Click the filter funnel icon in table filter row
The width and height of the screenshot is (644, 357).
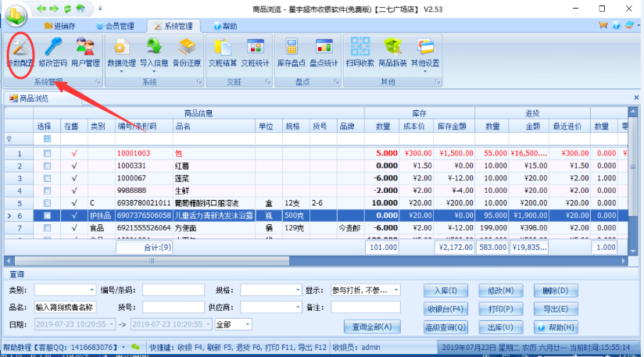9,139
